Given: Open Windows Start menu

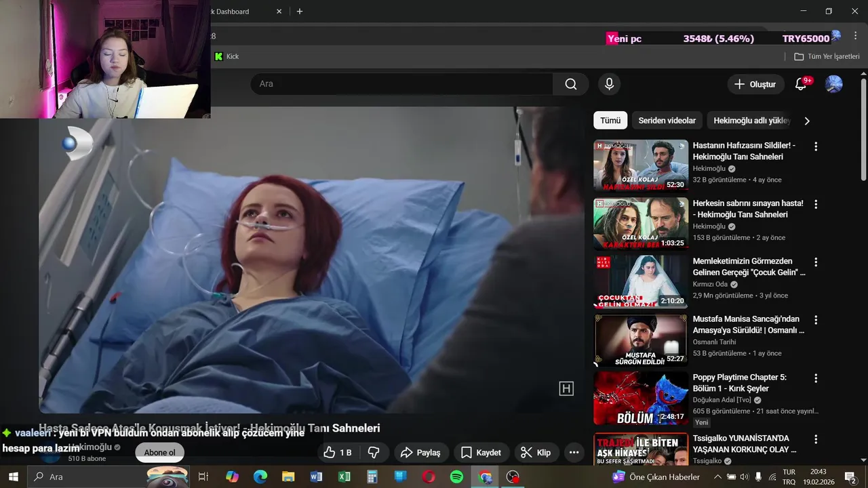Looking at the screenshot, I should (x=13, y=476).
